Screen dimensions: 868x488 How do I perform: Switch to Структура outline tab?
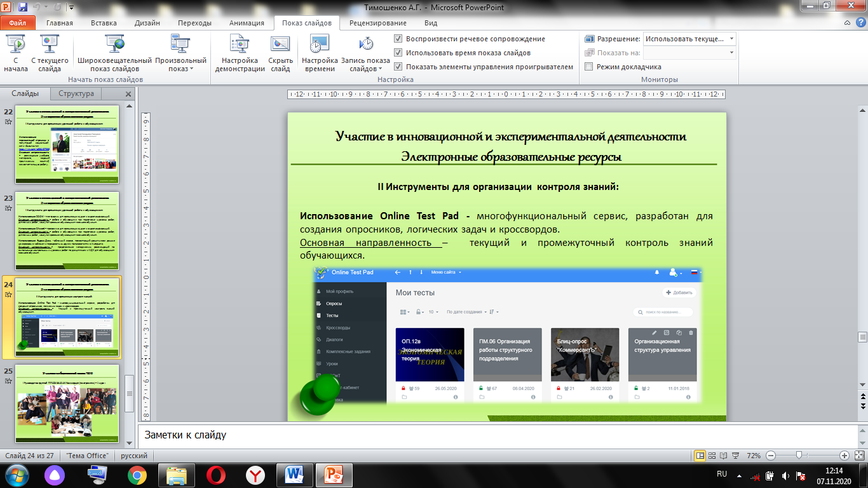[x=76, y=93]
